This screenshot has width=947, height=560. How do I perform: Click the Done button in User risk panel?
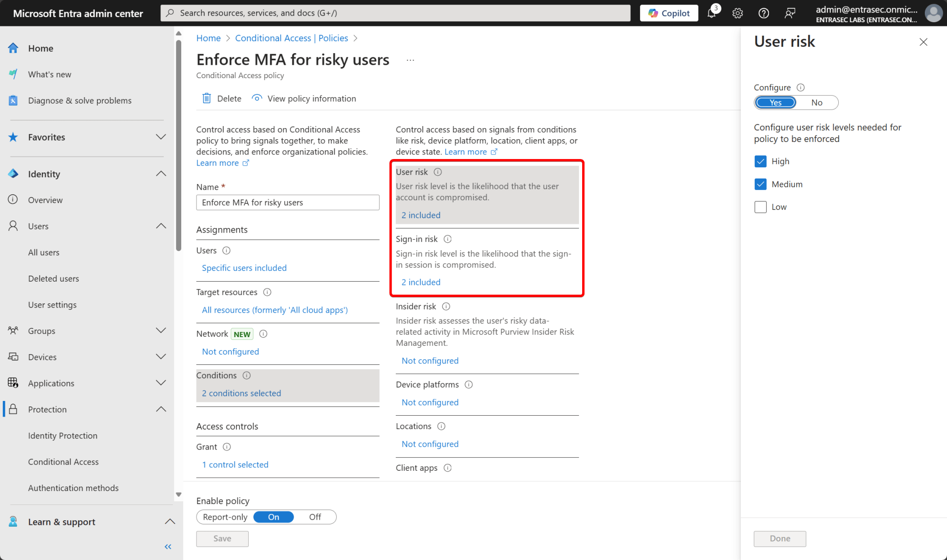tap(780, 539)
